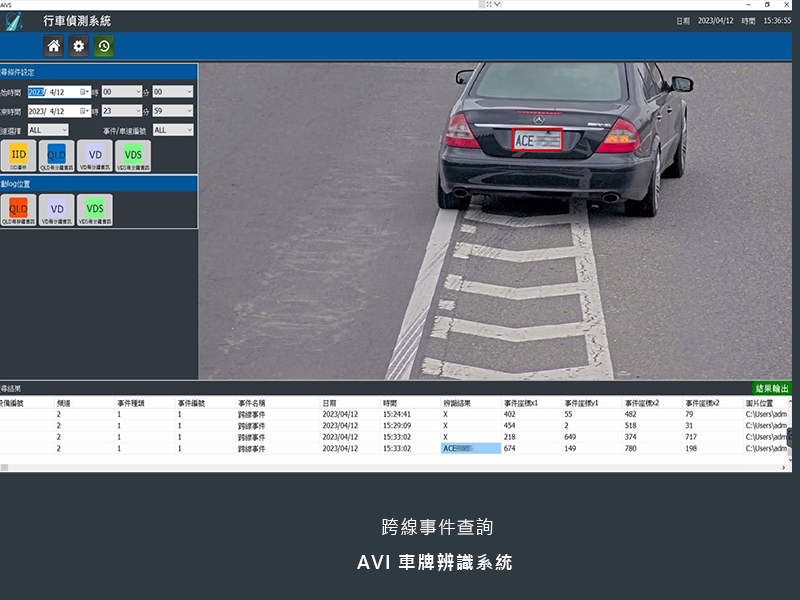Open the blue QLD每分鐘資訊 query icon
The image size is (800, 600).
(x=55, y=156)
